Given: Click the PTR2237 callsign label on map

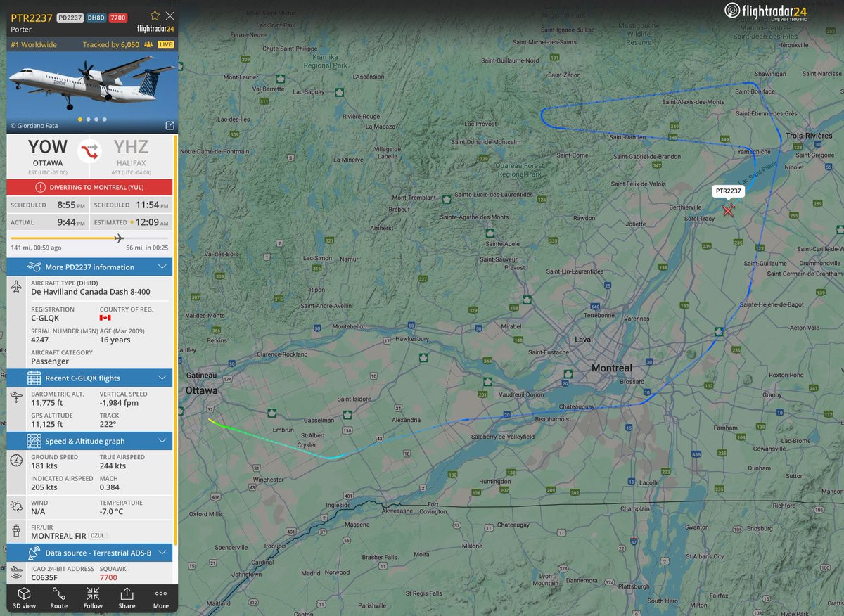Looking at the screenshot, I should pyautogui.click(x=729, y=191).
